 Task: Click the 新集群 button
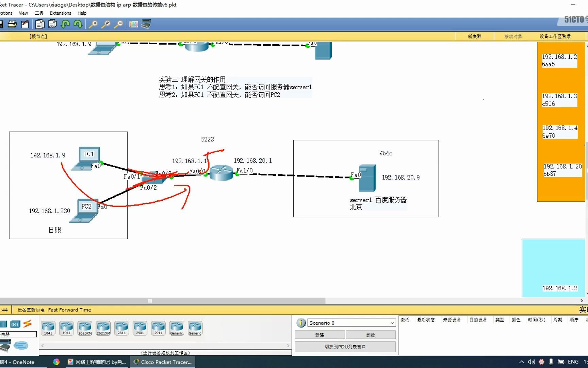point(475,36)
